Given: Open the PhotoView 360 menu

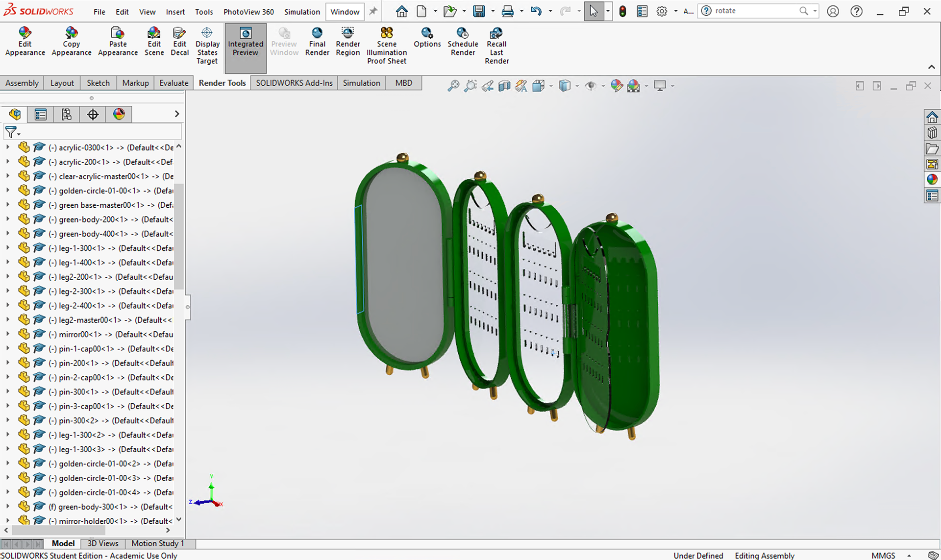Looking at the screenshot, I should [x=248, y=12].
